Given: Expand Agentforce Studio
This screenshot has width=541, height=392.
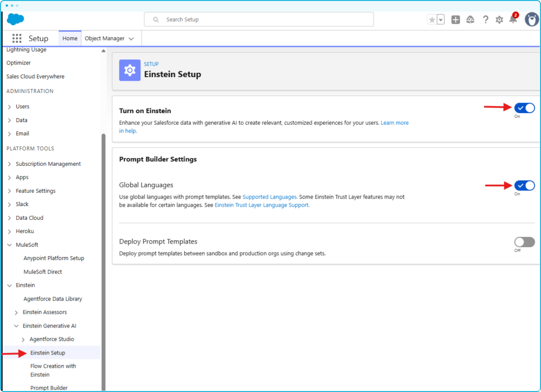Looking at the screenshot, I should tap(23, 340).
